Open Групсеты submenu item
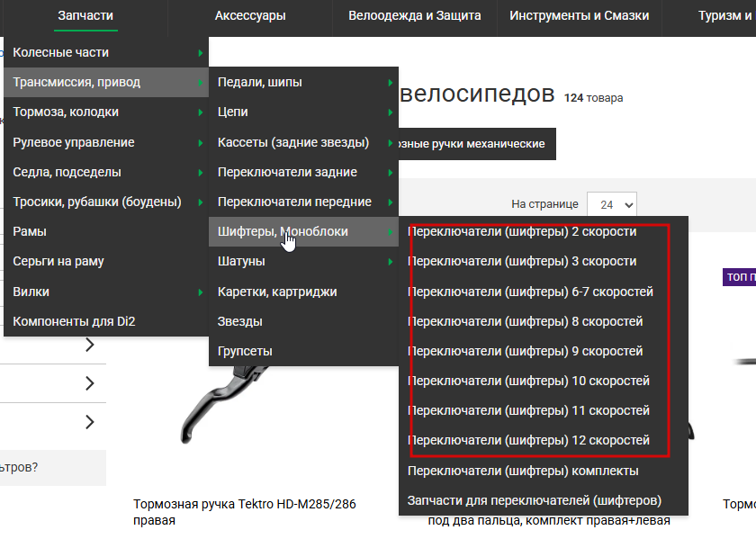Screen dimensions: 756x539 [x=304, y=351]
